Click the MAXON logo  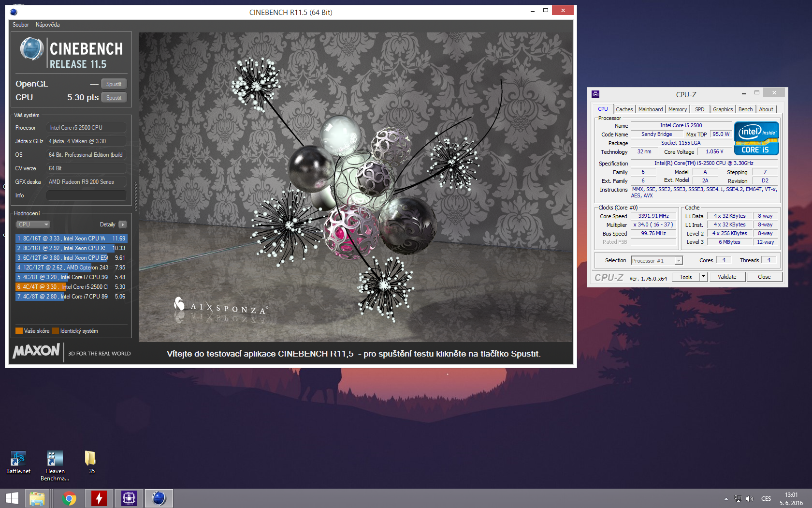36,351
